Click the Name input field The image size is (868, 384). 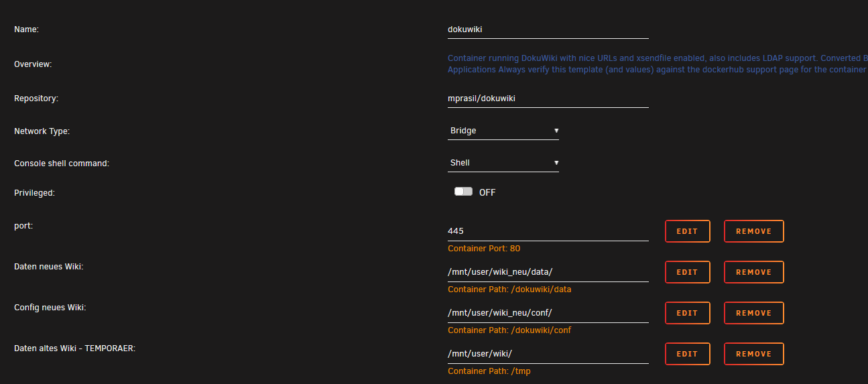(548, 29)
